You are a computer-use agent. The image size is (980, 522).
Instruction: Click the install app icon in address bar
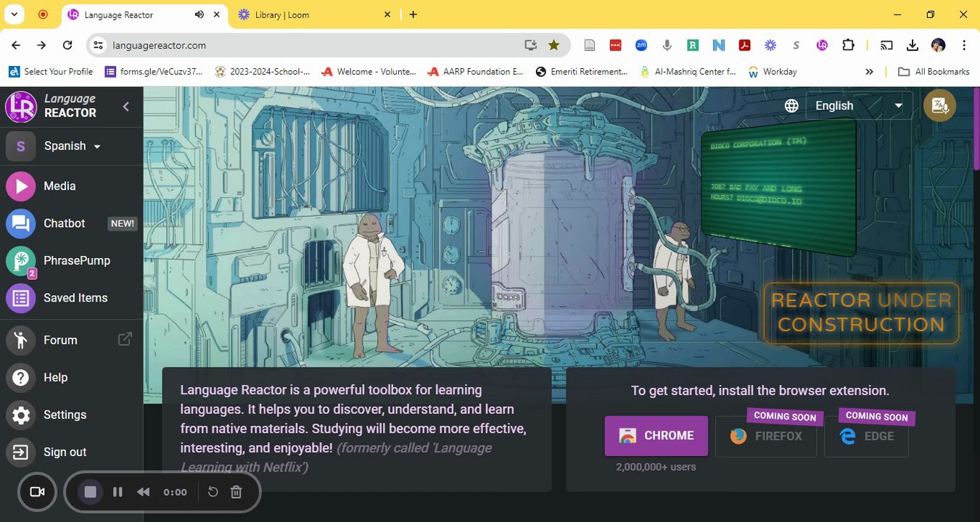click(531, 45)
